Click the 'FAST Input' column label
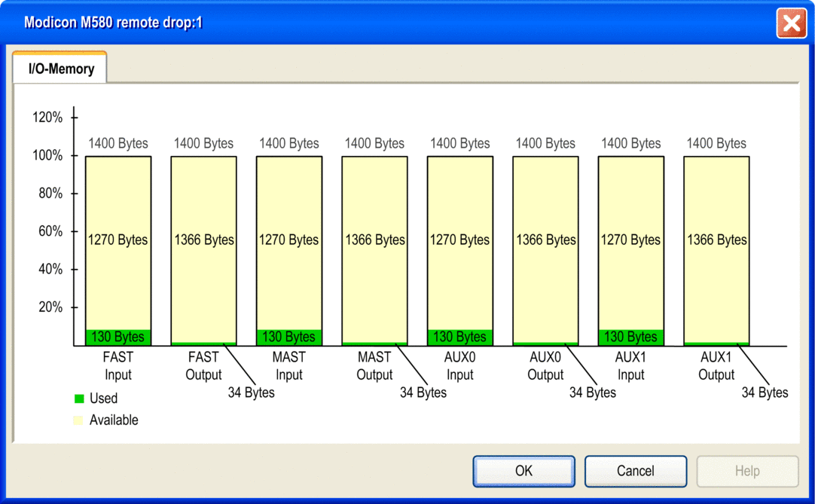This screenshot has width=815, height=504. click(x=118, y=365)
